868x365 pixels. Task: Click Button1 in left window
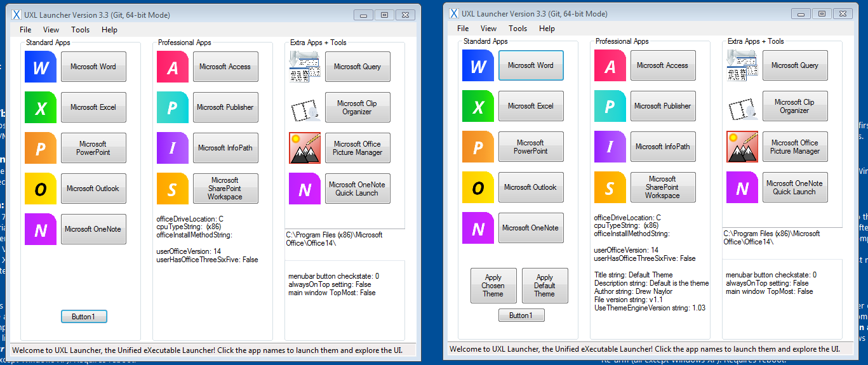point(84,317)
